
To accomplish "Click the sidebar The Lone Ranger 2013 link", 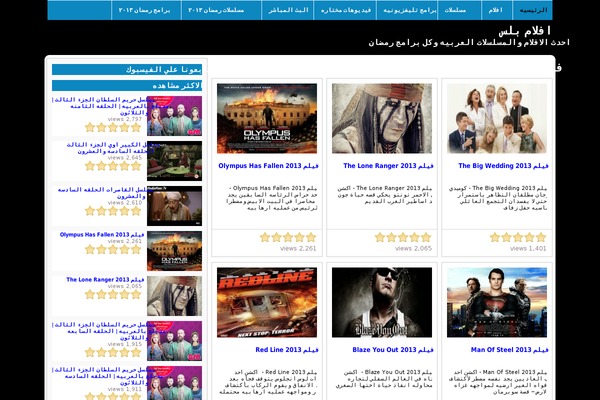I will pyautogui.click(x=105, y=279).
